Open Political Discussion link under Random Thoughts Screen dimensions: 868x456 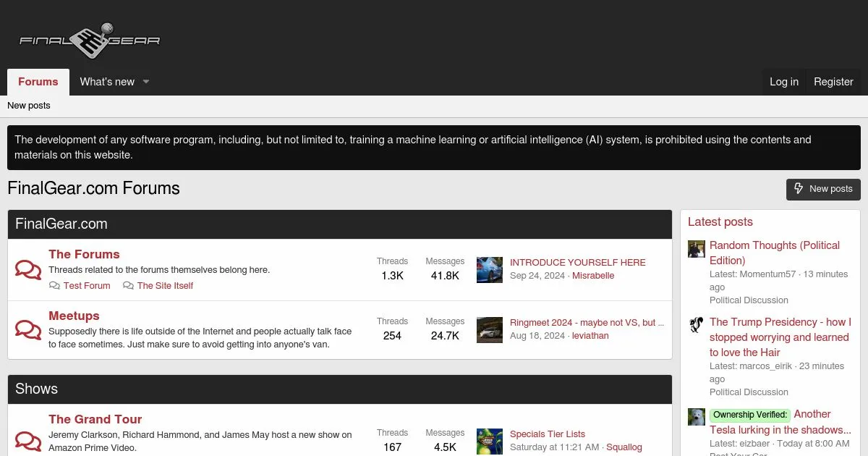point(749,300)
